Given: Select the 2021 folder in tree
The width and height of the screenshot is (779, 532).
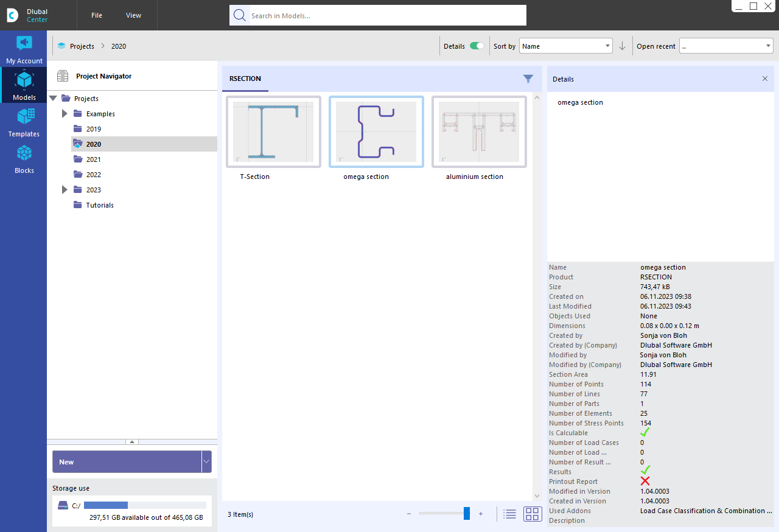Looking at the screenshot, I should (x=94, y=159).
